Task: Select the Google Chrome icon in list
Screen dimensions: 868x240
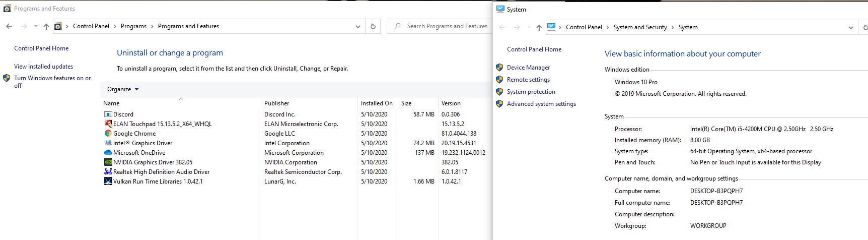Action: [x=108, y=134]
